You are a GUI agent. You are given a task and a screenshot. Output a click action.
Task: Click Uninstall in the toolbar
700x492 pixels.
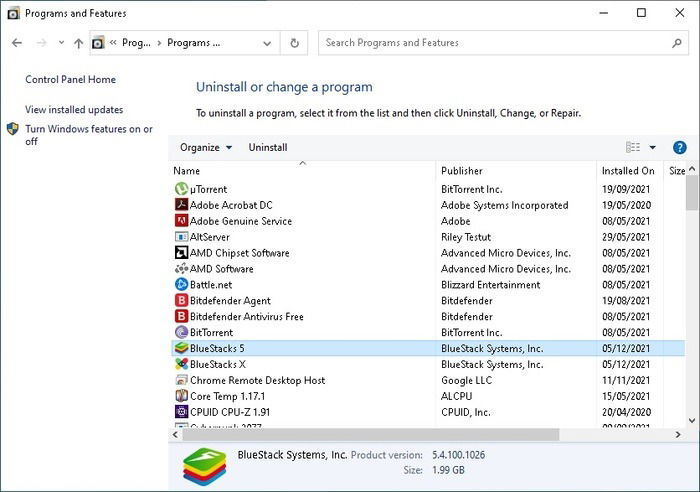click(x=268, y=147)
